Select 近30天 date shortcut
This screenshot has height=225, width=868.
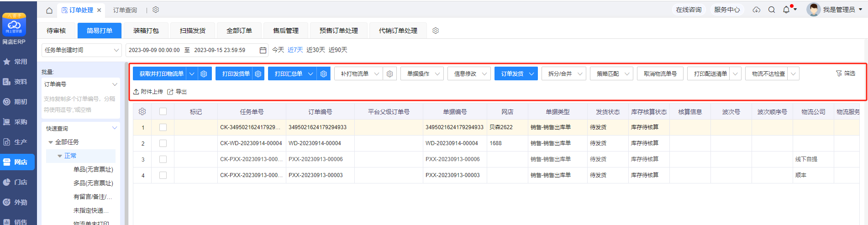(316, 50)
